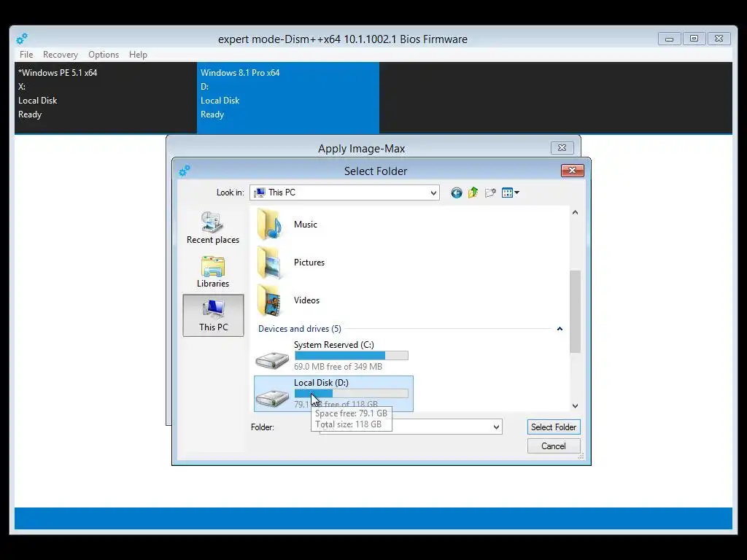
Task: Create a new folder with toolbar icon
Action: (489, 192)
